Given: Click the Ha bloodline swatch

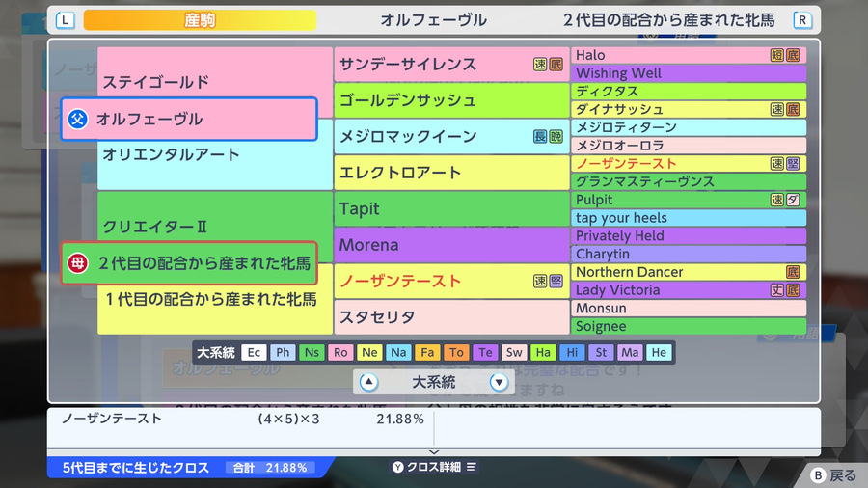Looking at the screenshot, I should coord(543,352).
